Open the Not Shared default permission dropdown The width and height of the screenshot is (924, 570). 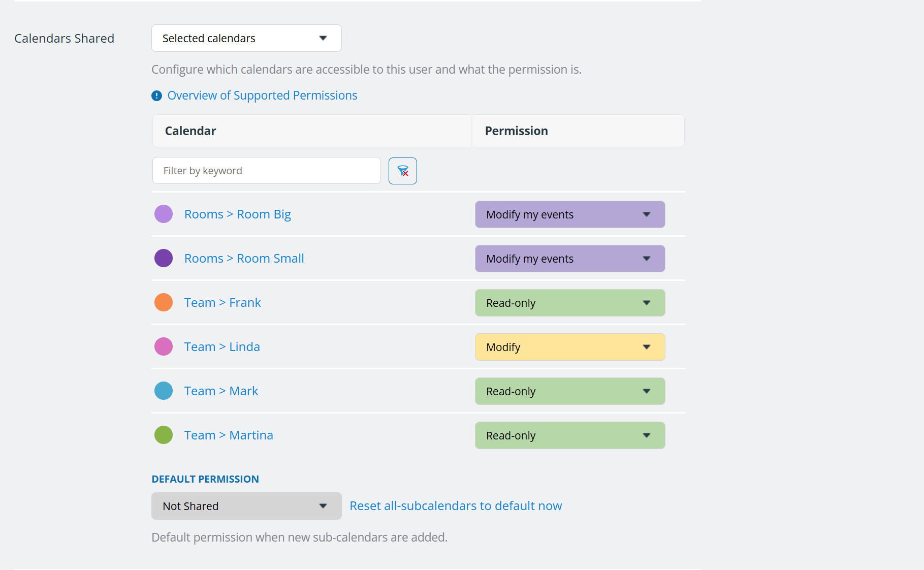click(x=246, y=506)
